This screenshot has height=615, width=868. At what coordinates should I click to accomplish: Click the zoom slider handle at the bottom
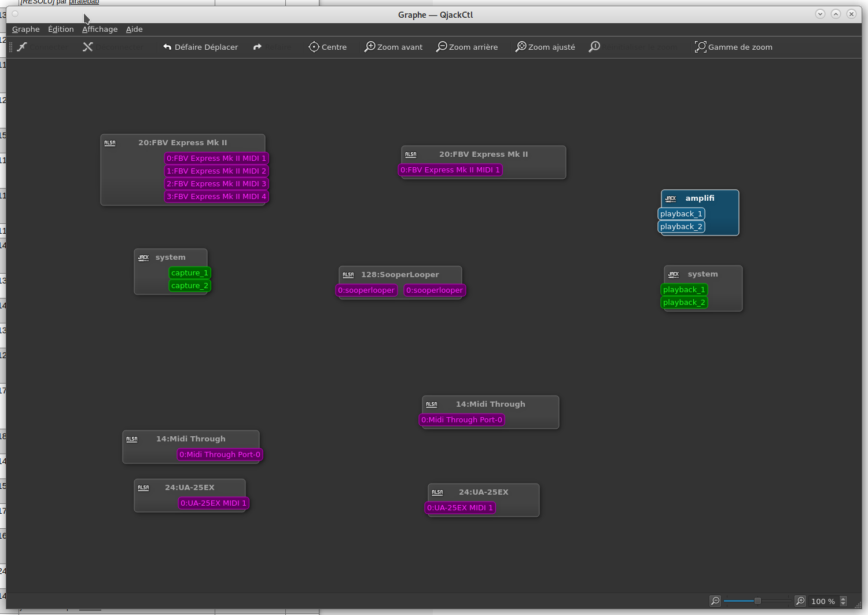757,601
